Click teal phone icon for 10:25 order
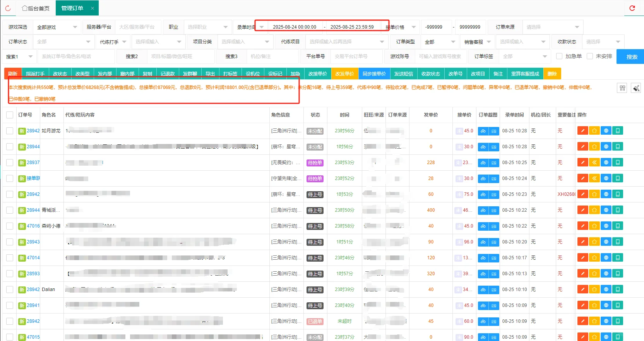The width and height of the screenshot is (644, 341). click(618, 163)
